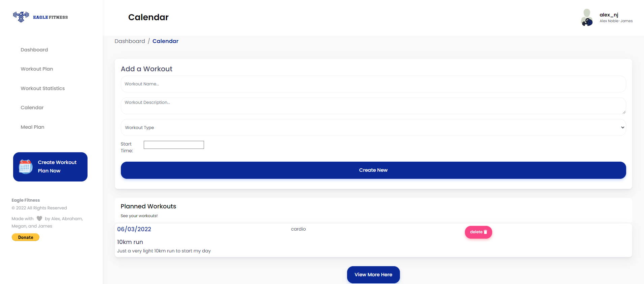Viewport: 644px width, 284px height.
Task: Click the Eagle Fitness logo icon
Action: coord(21,17)
